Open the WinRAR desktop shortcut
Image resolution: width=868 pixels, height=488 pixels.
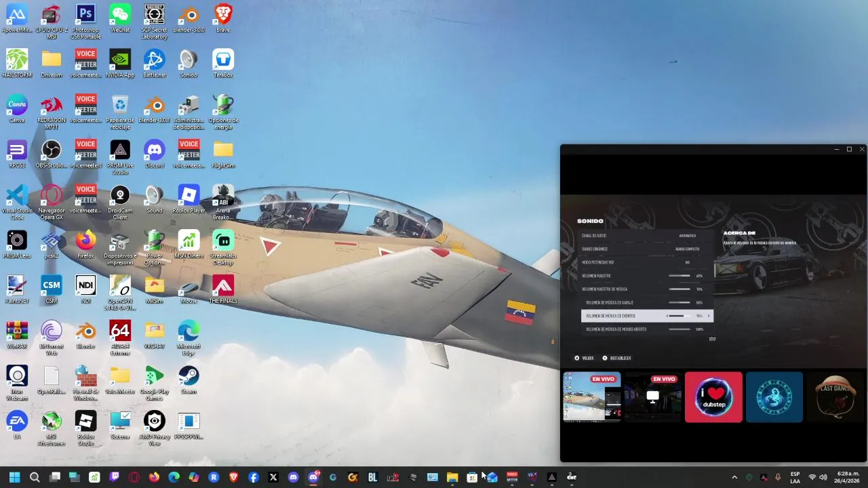[x=17, y=335]
